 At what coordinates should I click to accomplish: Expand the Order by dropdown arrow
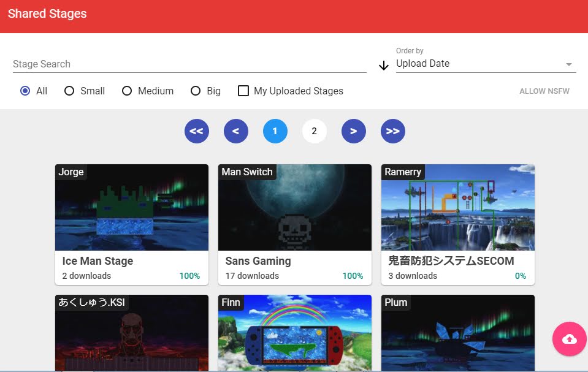(569, 64)
